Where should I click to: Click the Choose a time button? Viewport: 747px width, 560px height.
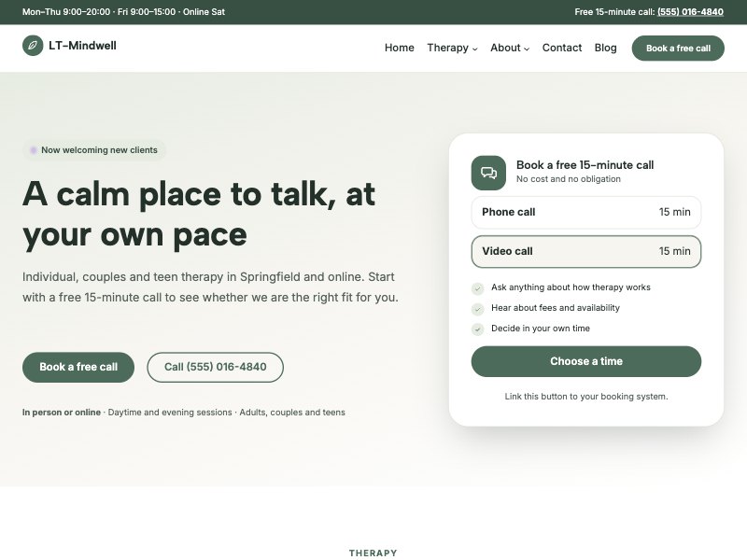pos(586,361)
